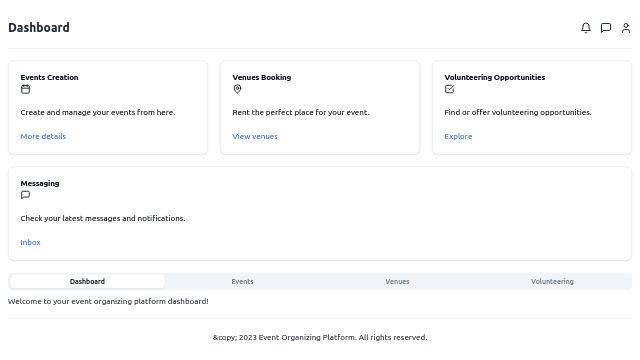Image resolution: width=640 pixels, height=360 pixels.
Task: Click the checkmark icon under Volunteering Opportunities
Action: (x=449, y=89)
